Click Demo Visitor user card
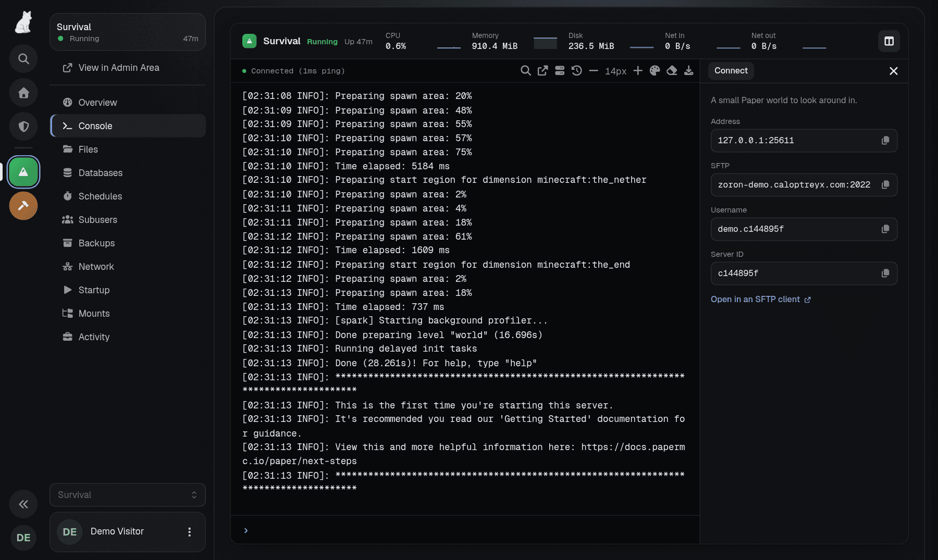The image size is (938, 560). click(x=128, y=532)
